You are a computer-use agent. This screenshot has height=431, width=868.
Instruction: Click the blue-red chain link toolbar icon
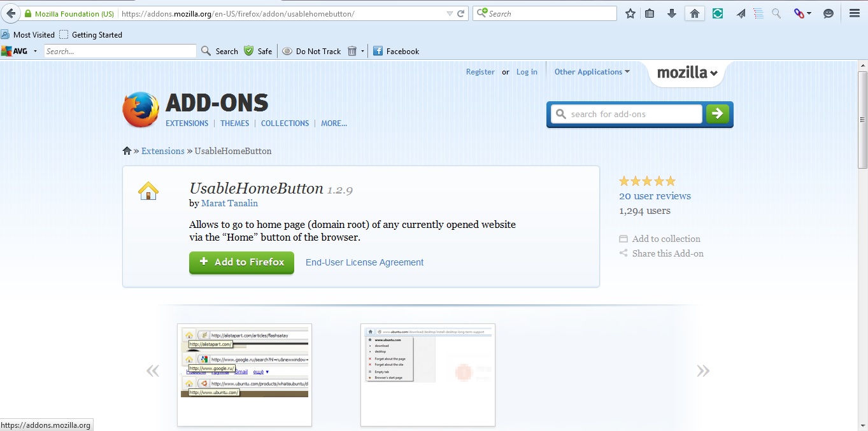(799, 13)
